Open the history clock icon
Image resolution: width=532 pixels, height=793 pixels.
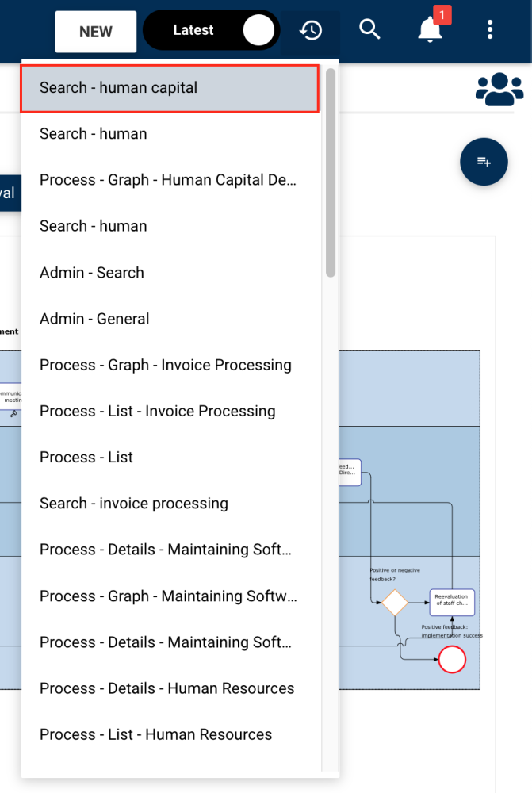(x=311, y=31)
